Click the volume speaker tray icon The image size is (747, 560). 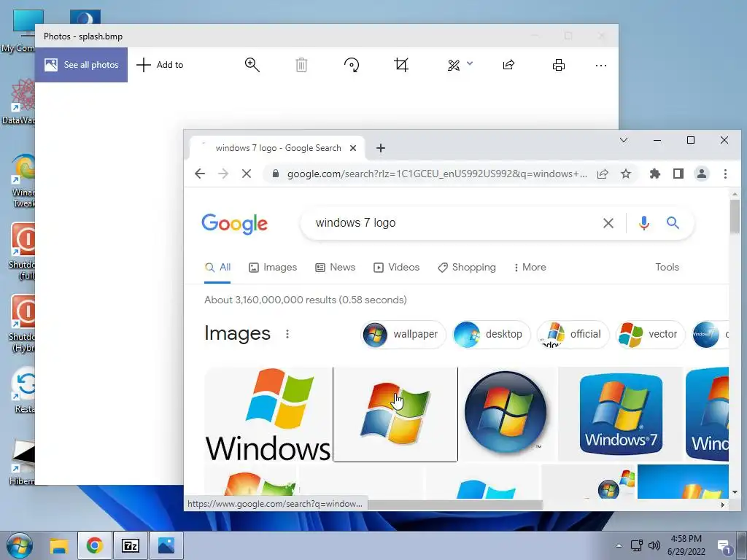(654, 545)
